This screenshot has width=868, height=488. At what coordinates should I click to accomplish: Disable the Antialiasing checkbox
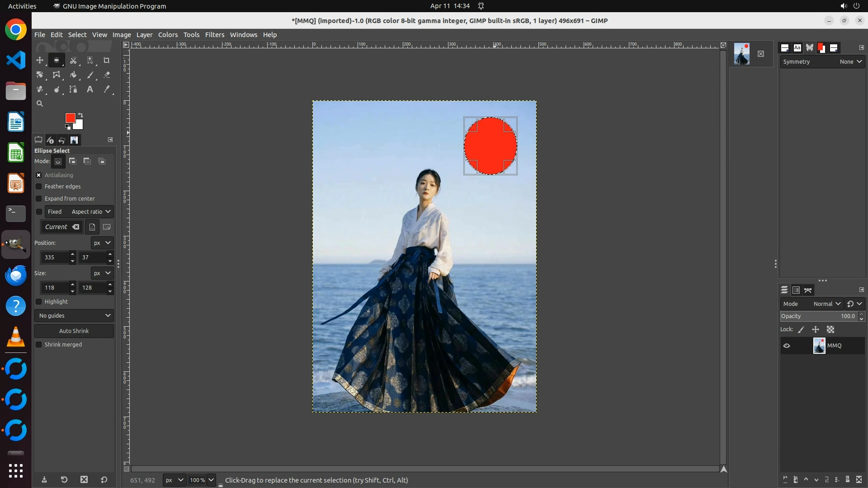coord(39,175)
